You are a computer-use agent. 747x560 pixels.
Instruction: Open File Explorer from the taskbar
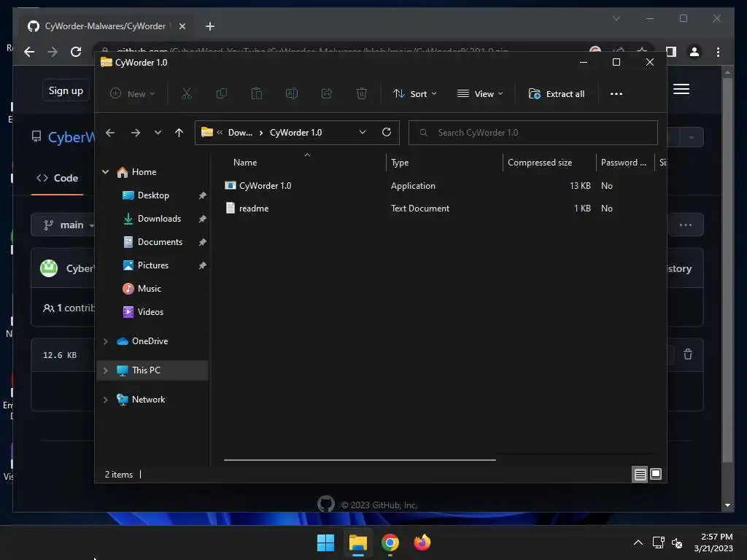coord(357,542)
